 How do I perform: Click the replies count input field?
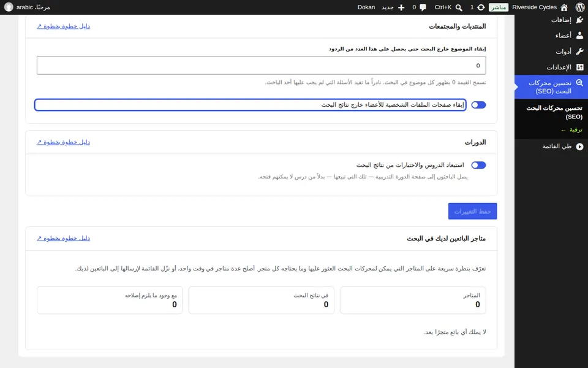(x=262, y=66)
